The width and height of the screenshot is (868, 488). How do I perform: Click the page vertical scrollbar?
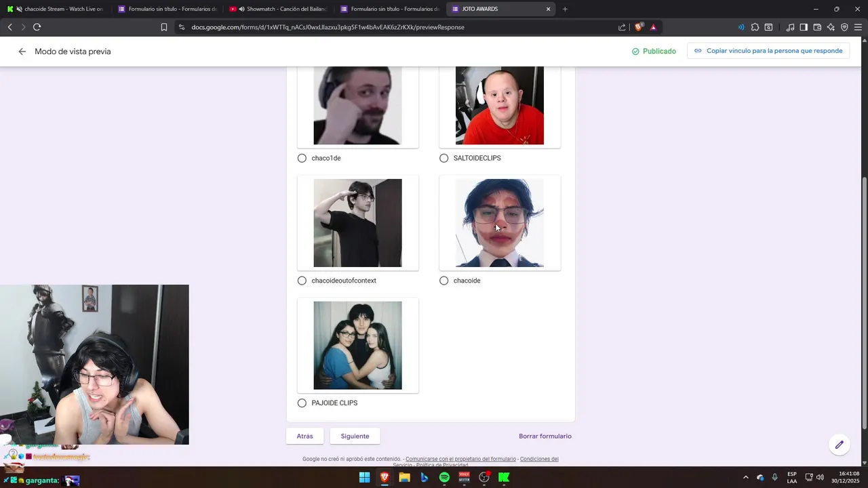click(864, 302)
